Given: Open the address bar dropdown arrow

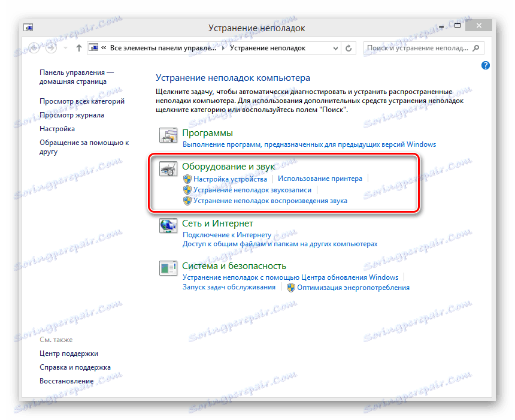Looking at the screenshot, I should (336, 48).
